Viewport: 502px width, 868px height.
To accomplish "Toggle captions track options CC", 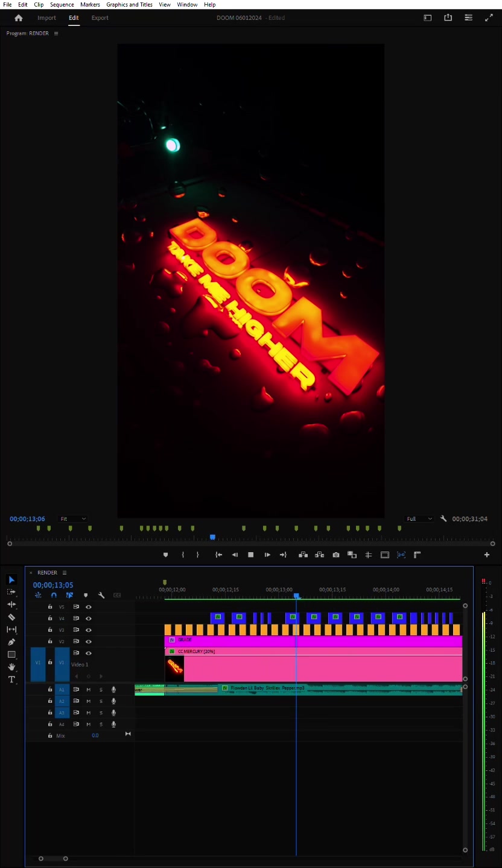I will point(117,595).
